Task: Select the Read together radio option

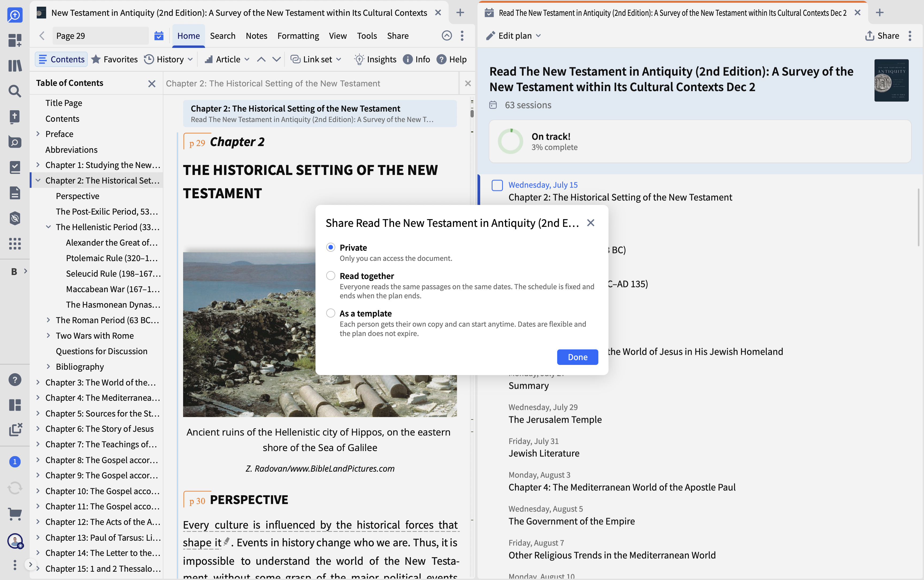Action: click(x=330, y=276)
